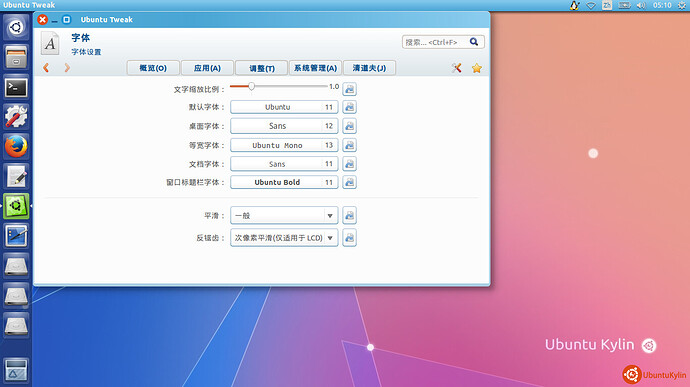Reset the 文字缩放比例 setting

(x=349, y=89)
